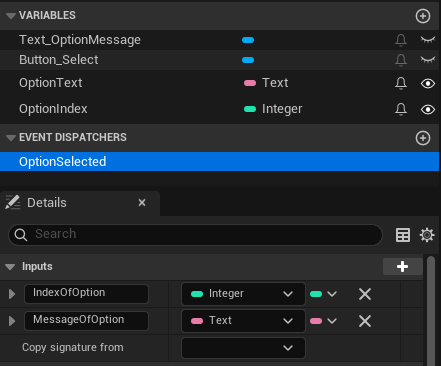Click the blue type pill of Button_Select
The width and height of the screenshot is (441, 366).
pos(248,60)
